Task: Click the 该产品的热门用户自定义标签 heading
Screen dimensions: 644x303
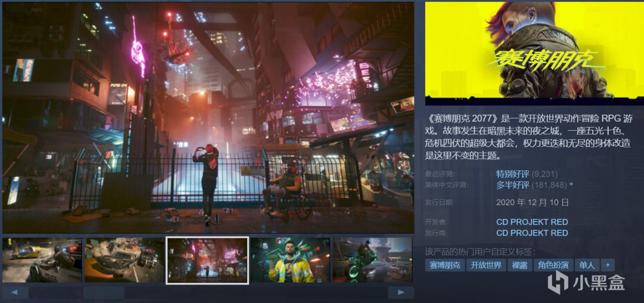Action: click(480, 251)
